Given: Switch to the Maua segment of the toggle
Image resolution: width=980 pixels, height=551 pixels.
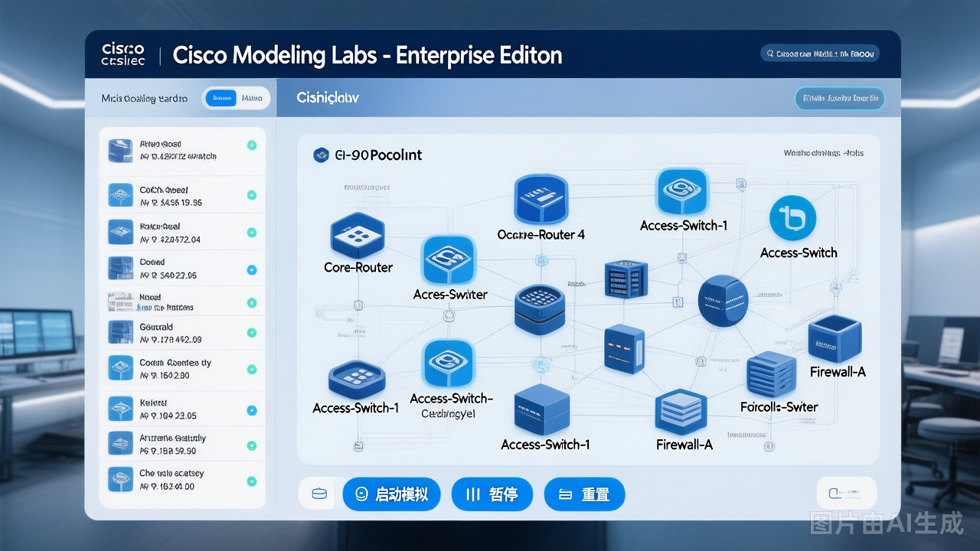Looking at the screenshot, I should pyautogui.click(x=252, y=98).
